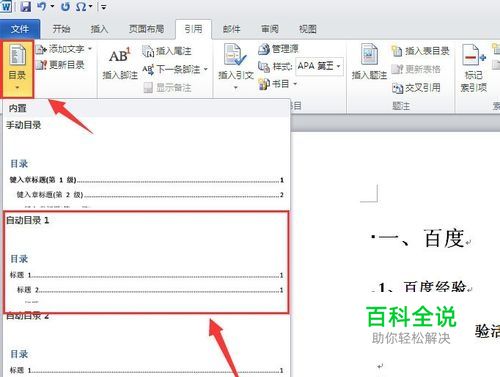Viewport: 500px width, 377px height.
Task: Click the Word application icon
Action: pyautogui.click(x=6, y=7)
